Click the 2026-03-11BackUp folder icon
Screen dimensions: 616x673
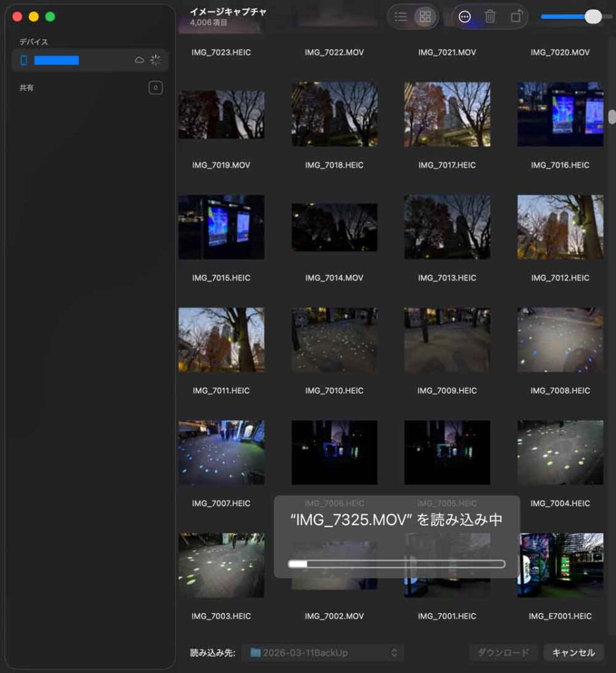[x=255, y=653]
